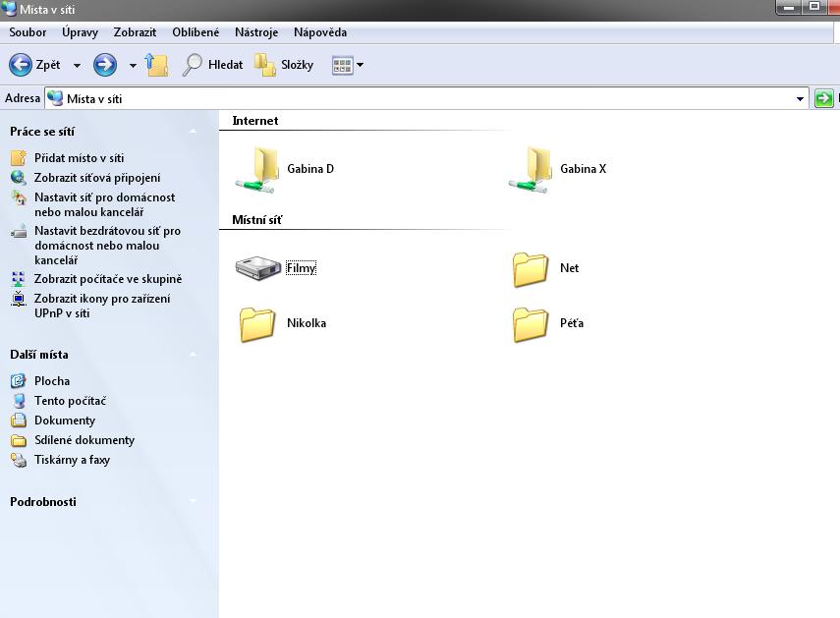
Task: Open the Nástroje menu
Action: (256, 32)
